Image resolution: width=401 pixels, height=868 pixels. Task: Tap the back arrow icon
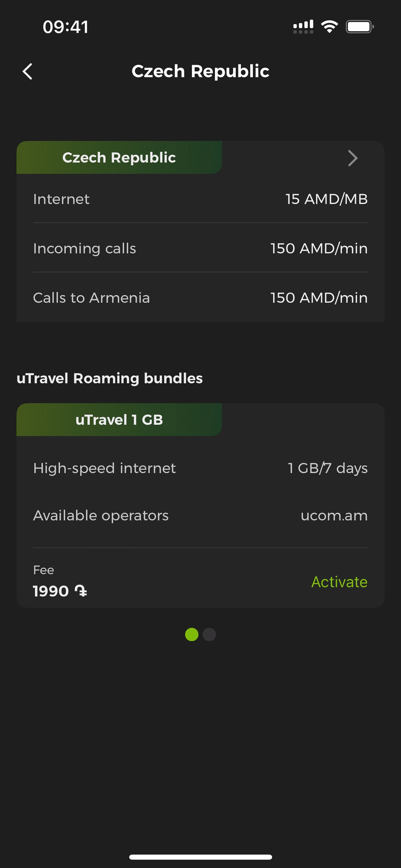(x=28, y=71)
